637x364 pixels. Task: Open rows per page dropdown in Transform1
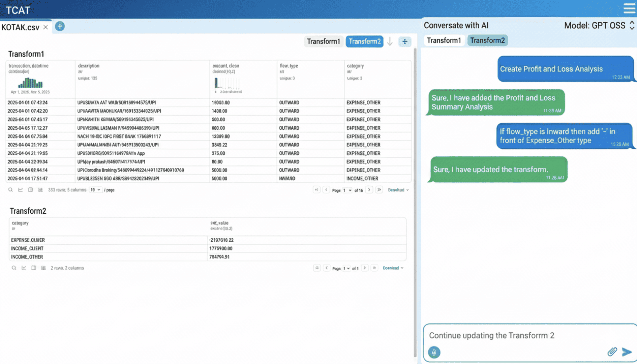tap(95, 190)
